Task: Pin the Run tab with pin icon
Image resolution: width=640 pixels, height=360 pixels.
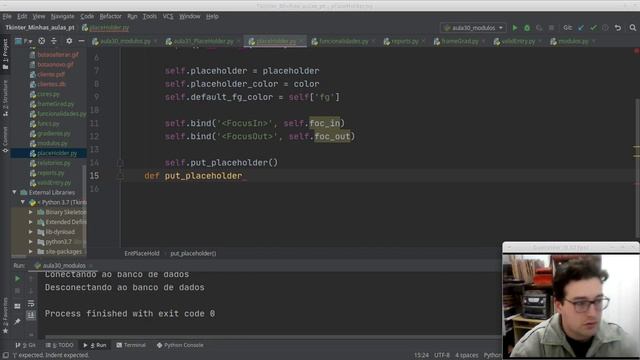Action: 18,322
